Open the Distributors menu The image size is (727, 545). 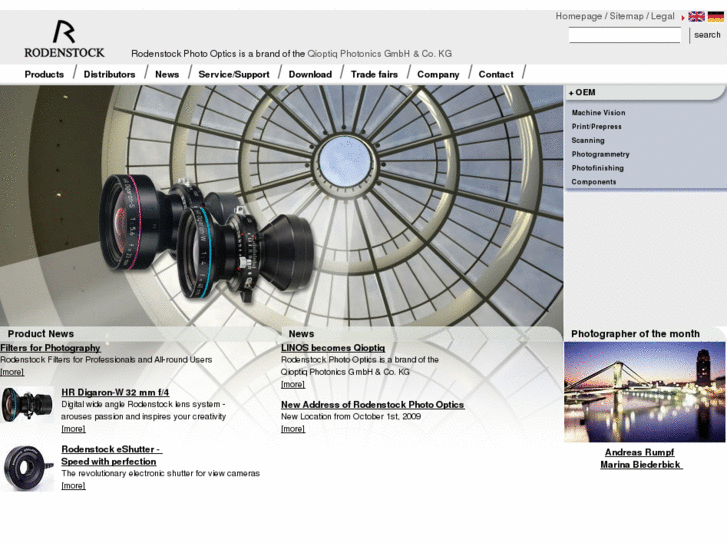point(109,74)
